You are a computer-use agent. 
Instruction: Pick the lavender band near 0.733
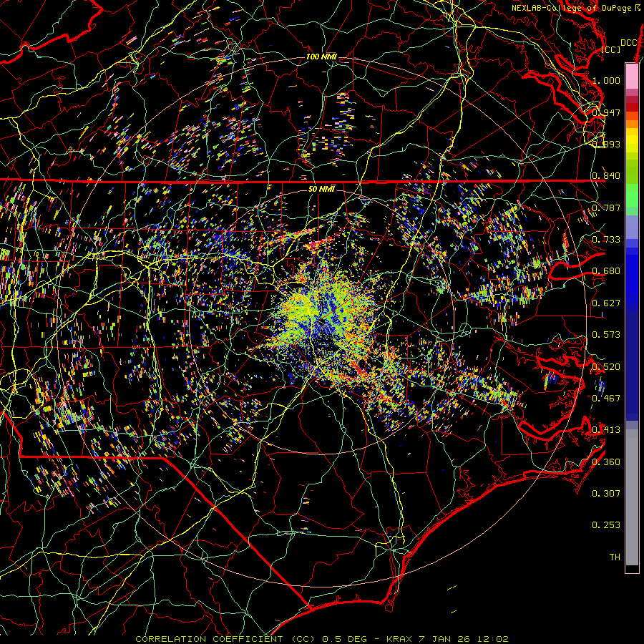tap(632, 227)
